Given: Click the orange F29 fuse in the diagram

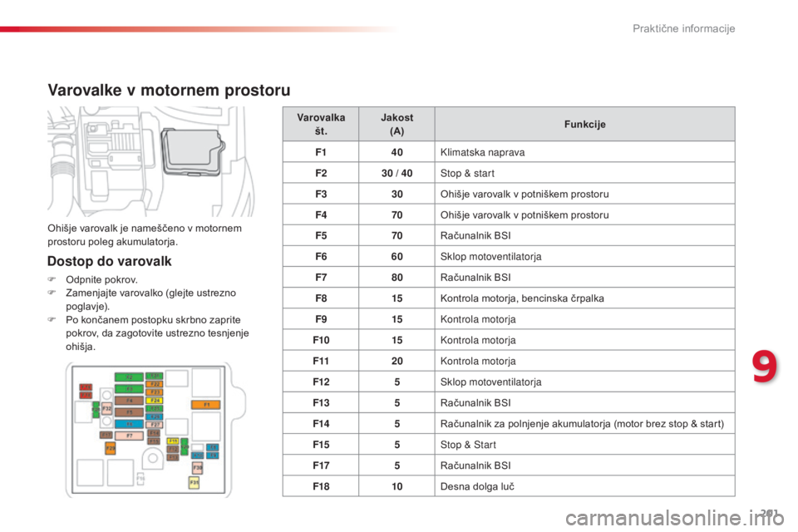Looking at the screenshot, I should (x=111, y=448).
